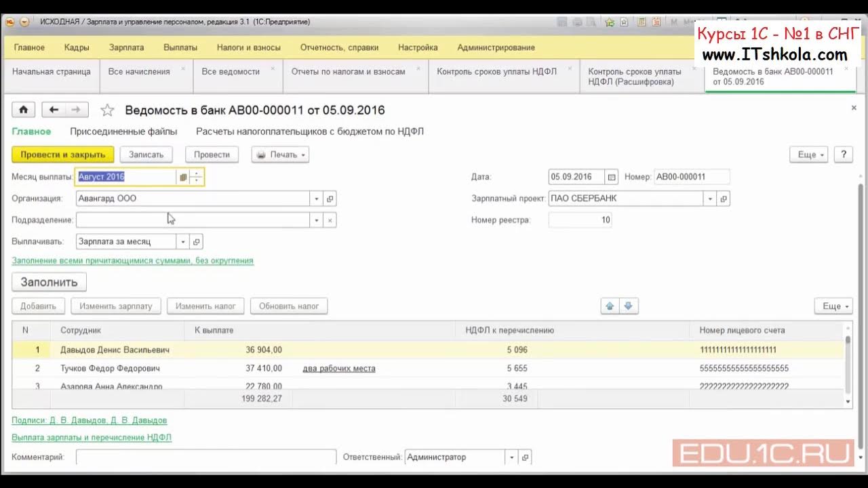
Task: Open the Администрирование section
Action: click(x=496, y=47)
